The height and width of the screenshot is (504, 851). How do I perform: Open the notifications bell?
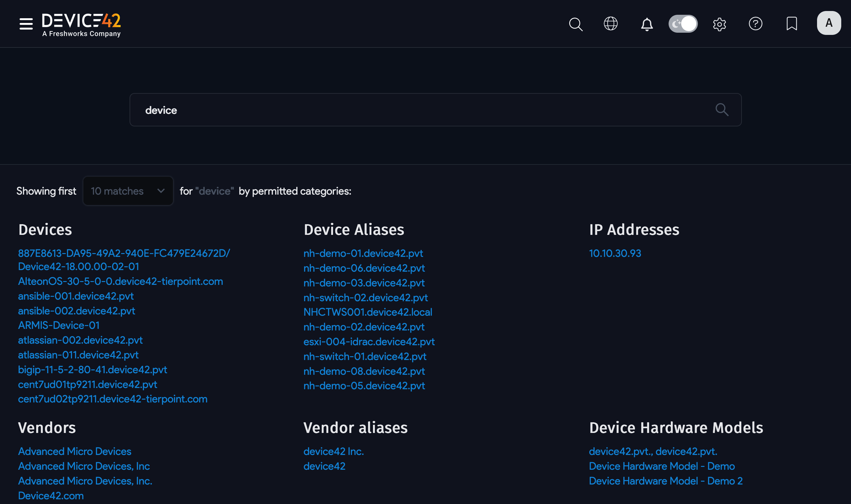click(647, 24)
